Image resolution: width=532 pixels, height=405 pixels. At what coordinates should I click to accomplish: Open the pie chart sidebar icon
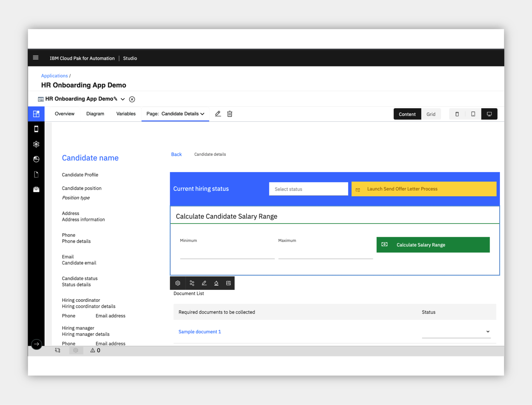[x=36, y=159]
